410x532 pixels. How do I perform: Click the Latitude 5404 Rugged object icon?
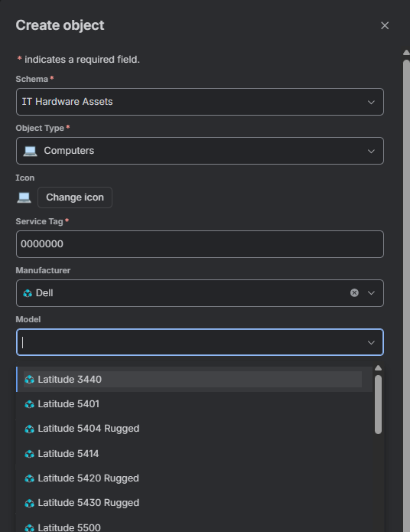coord(30,429)
